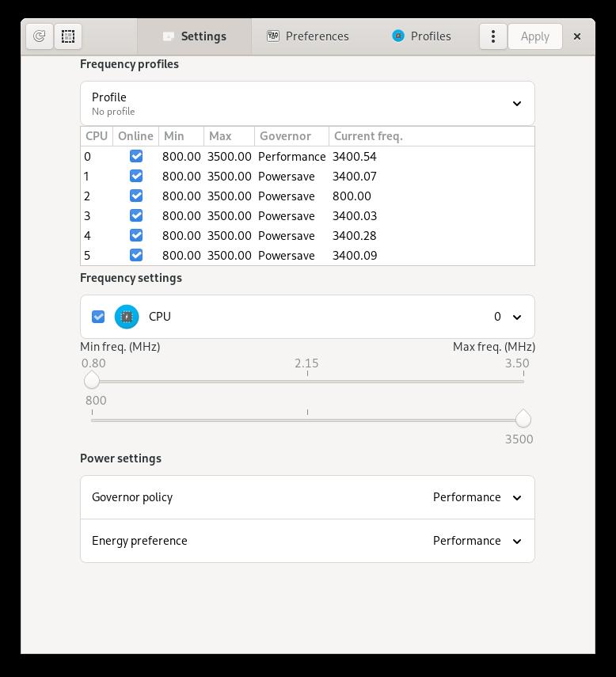Click the refresh icon in the header

point(39,36)
